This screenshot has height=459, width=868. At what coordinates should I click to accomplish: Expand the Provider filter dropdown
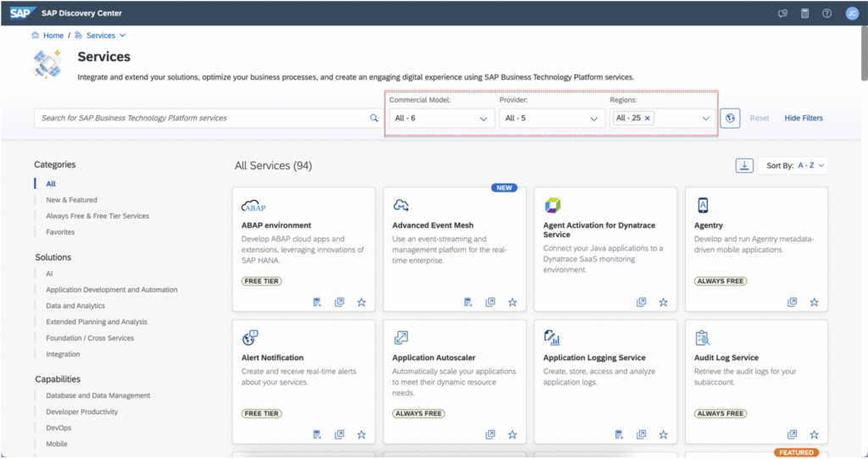(551, 119)
